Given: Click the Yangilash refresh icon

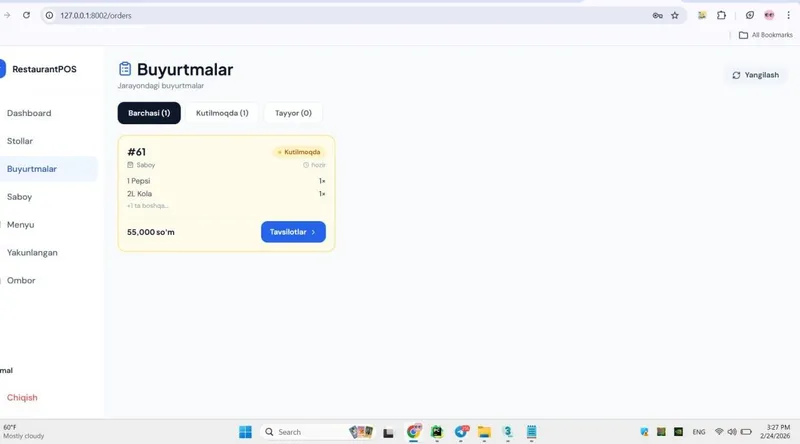Looking at the screenshot, I should click(736, 75).
